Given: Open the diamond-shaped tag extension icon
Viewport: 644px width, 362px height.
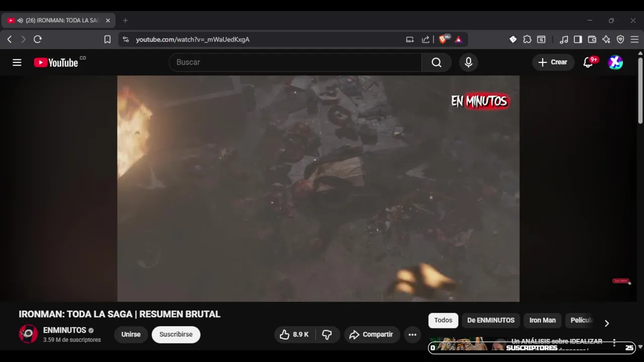Looking at the screenshot, I should (x=513, y=39).
